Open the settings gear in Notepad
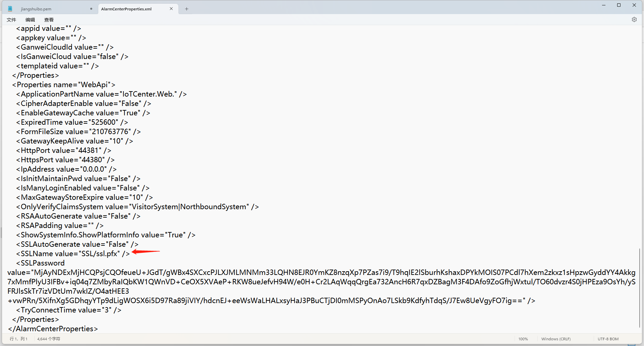Image resolution: width=644 pixels, height=346 pixels. (x=634, y=19)
